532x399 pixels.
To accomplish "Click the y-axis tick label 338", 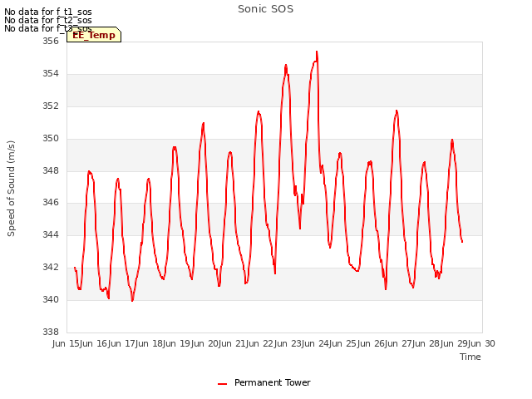I will coord(51,332).
